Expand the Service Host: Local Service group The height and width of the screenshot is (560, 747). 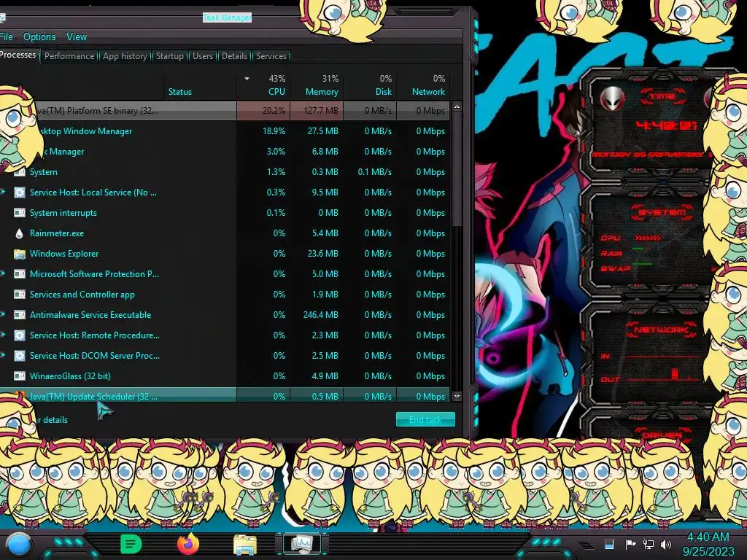point(2,192)
